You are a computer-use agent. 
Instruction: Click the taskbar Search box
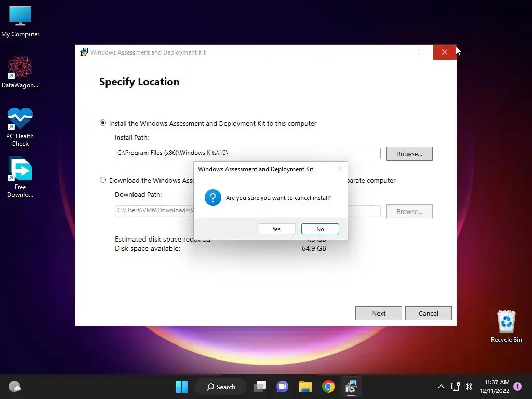[221, 387]
